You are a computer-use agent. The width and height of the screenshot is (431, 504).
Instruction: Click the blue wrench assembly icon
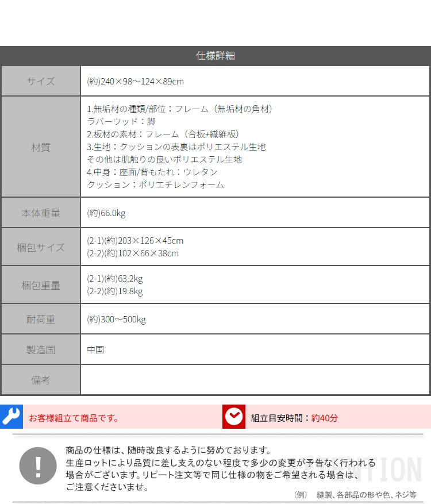tap(11, 417)
